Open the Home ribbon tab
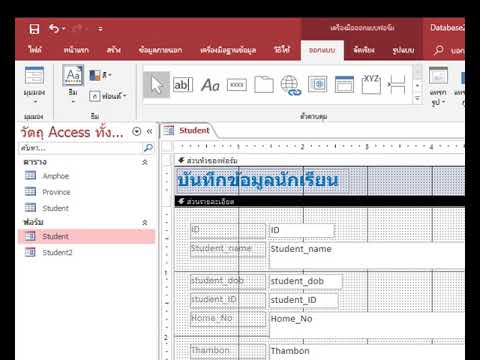 [x=76, y=50]
